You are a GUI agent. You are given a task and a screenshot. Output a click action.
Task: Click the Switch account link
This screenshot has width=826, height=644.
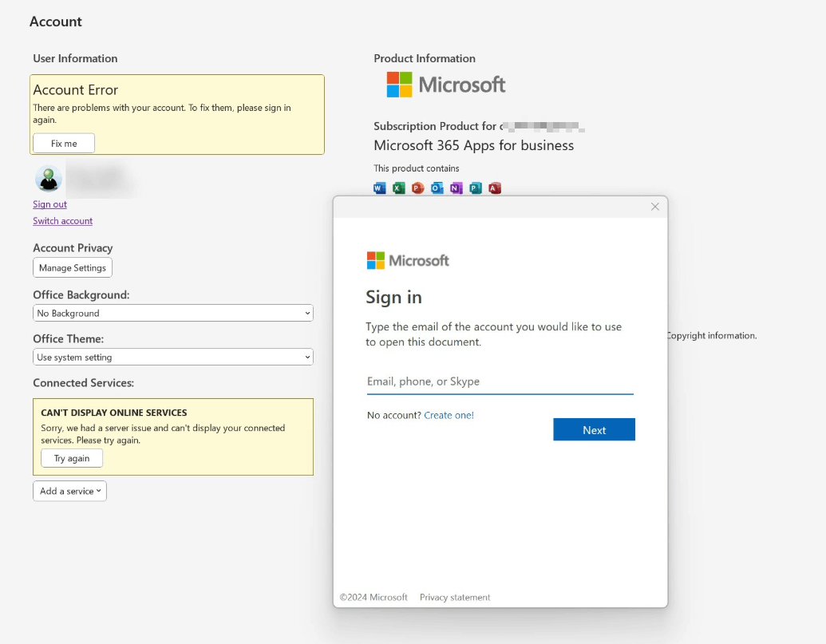coord(63,221)
